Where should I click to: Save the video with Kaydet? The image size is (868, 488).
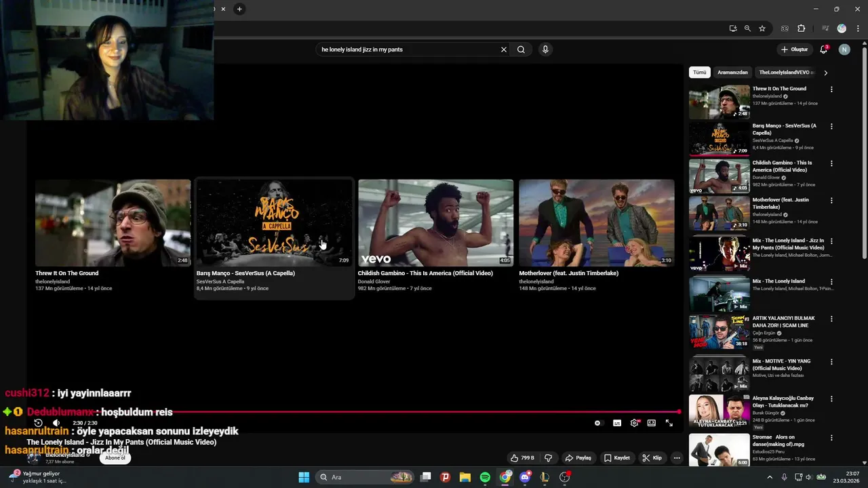click(x=617, y=458)
